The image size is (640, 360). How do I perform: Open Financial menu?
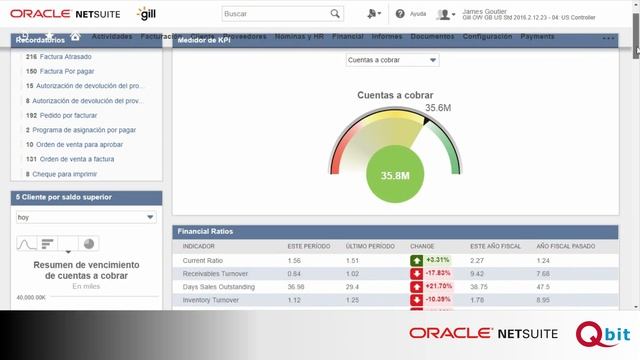point(348,36)
